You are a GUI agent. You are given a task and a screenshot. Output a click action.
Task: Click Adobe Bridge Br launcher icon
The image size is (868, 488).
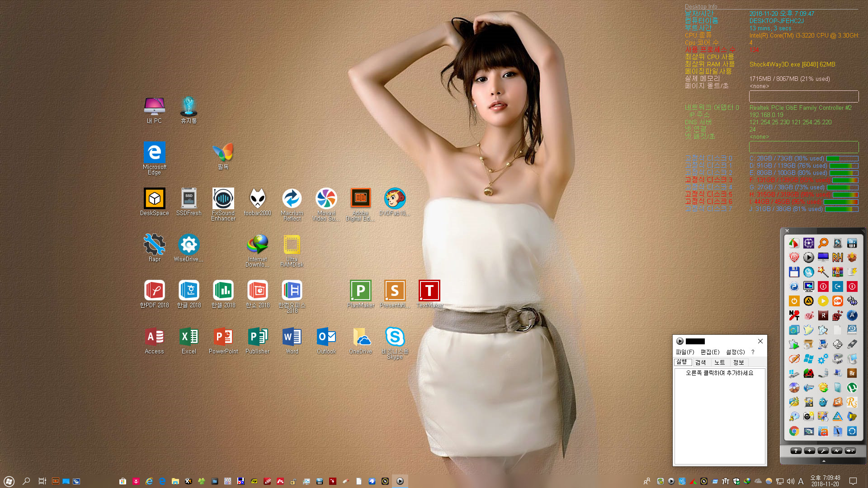[x=852, y=373]
